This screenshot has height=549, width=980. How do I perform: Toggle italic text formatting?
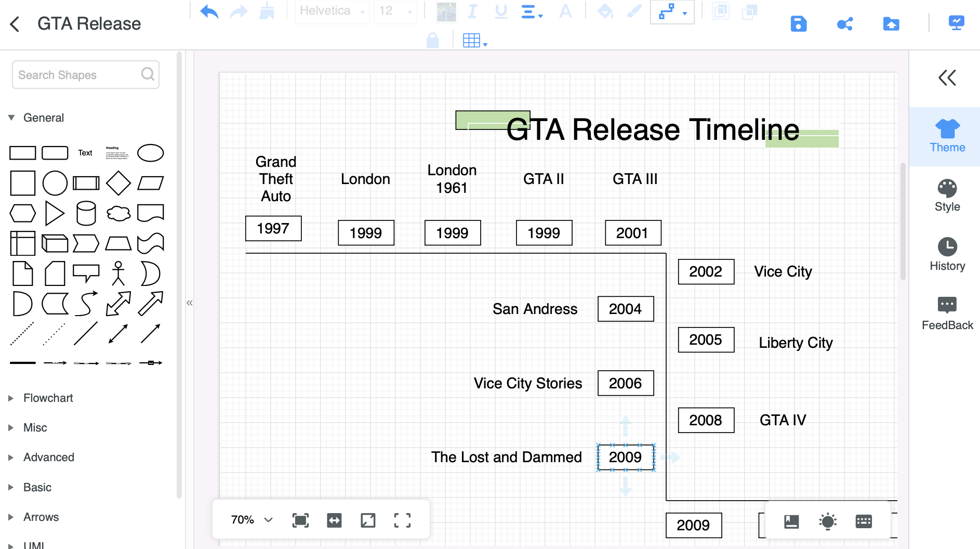click(472, 11)
